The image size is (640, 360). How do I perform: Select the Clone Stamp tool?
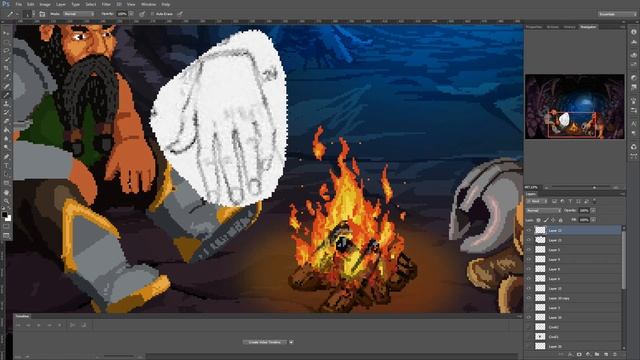coord(6,104)
